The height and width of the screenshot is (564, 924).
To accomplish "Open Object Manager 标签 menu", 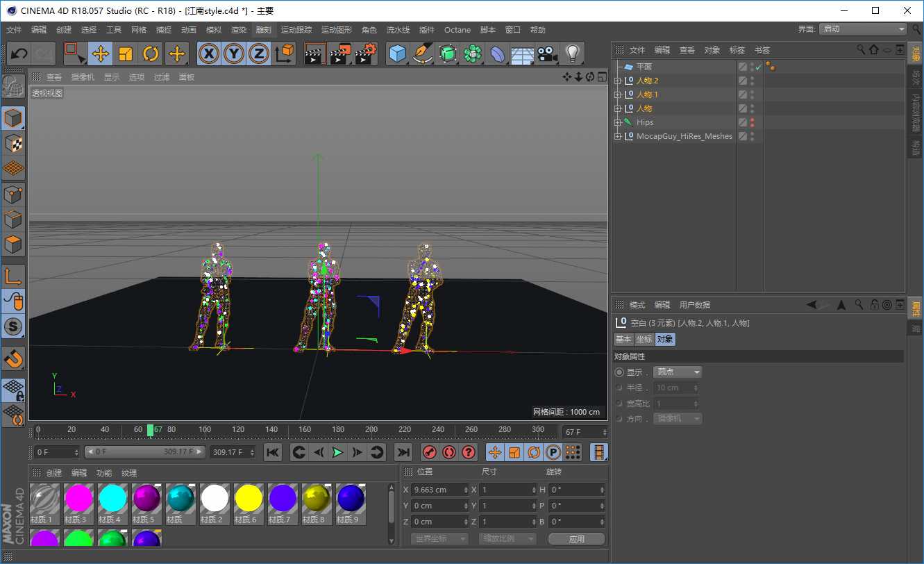I will (737, 50).
